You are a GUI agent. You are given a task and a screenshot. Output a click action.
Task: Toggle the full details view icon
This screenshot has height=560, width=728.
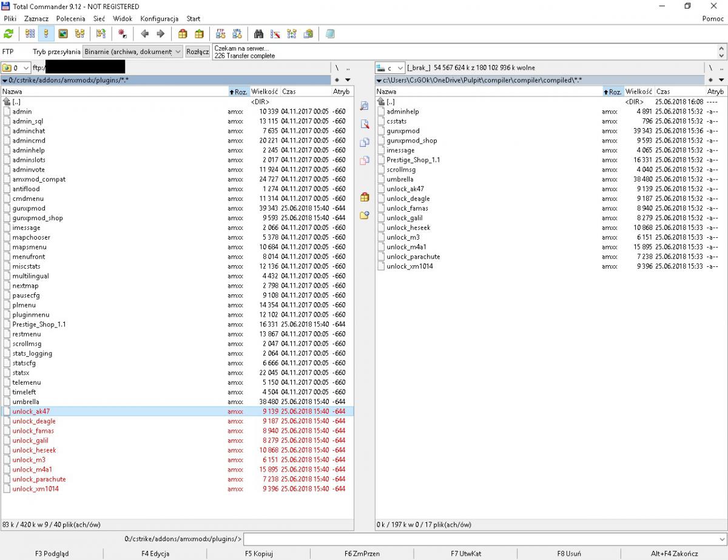click(45, 34)
